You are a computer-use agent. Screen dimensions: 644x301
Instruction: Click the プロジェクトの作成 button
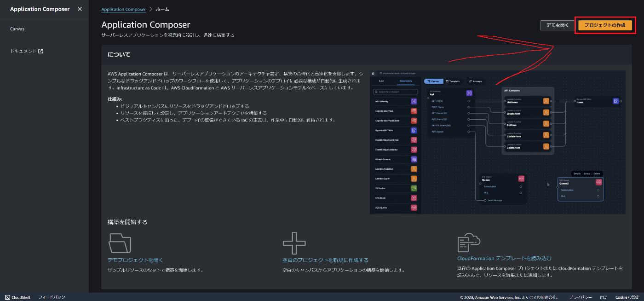click(604, 25)
